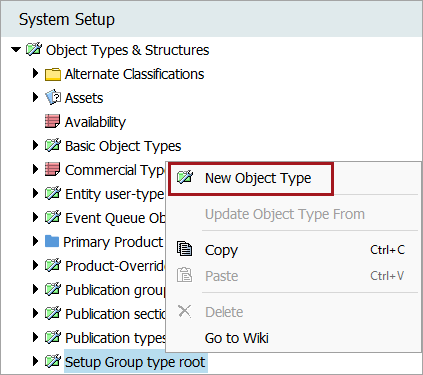Click the Basic Object Types icon
Viewport: 423px width, 375px height.
(53, 145)
